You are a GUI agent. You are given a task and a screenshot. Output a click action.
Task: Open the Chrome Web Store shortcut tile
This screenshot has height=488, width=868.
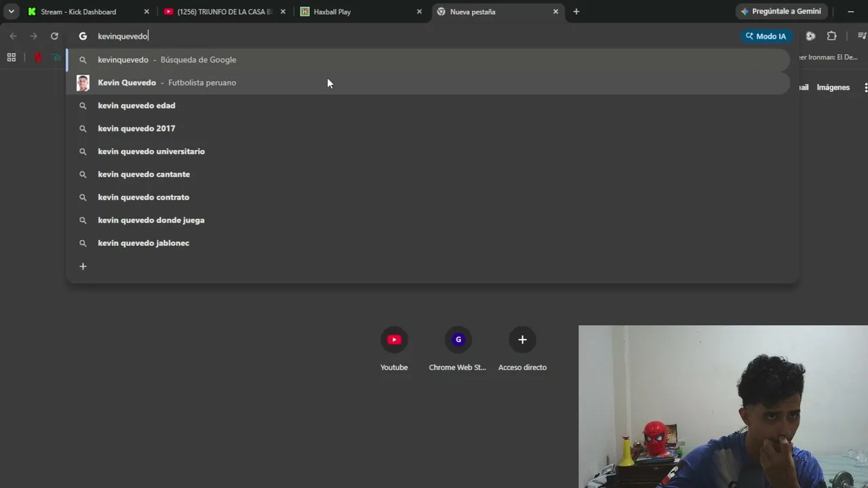click(x=458, y=349)
